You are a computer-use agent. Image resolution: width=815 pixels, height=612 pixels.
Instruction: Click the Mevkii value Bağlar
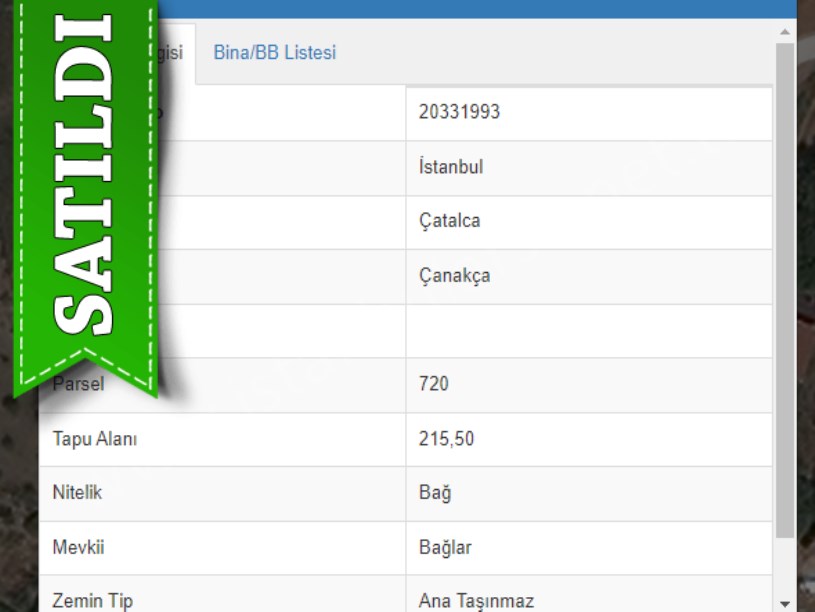[x=445, y=547]
